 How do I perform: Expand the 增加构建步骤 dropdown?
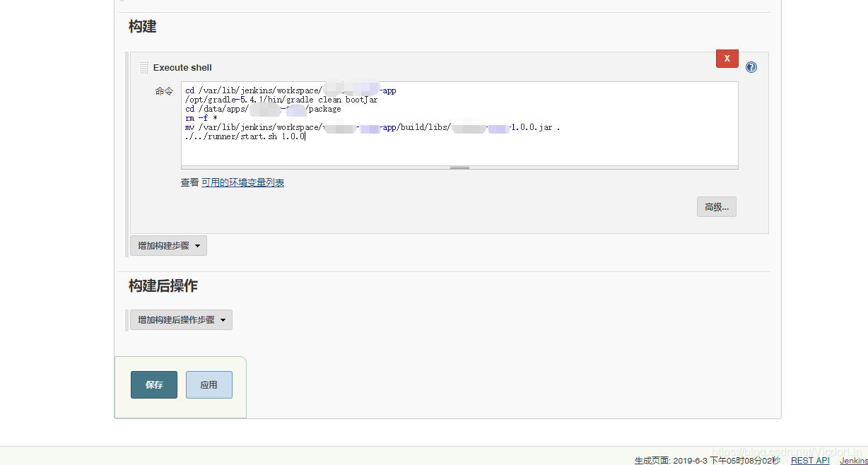168,246
